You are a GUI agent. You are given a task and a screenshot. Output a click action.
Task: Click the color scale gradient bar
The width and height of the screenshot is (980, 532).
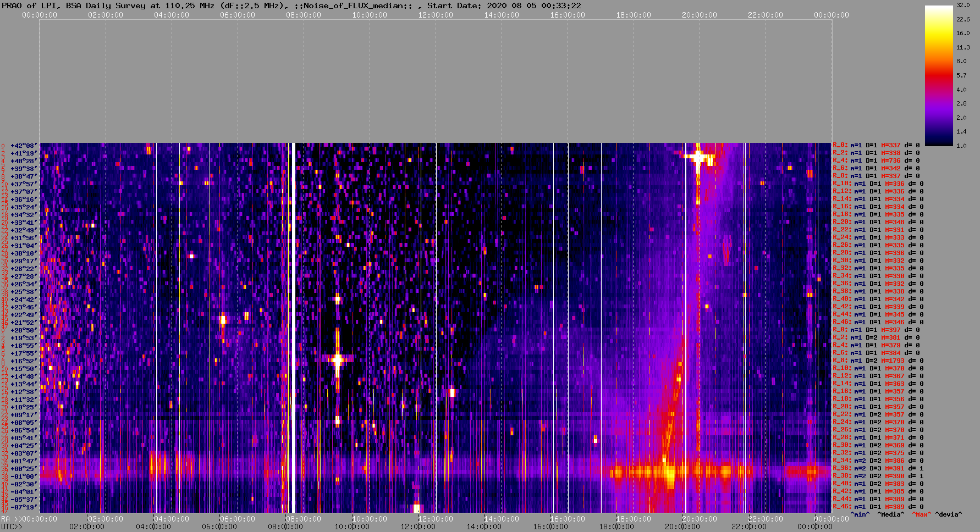pyautogui.click(x=939, y=75)
